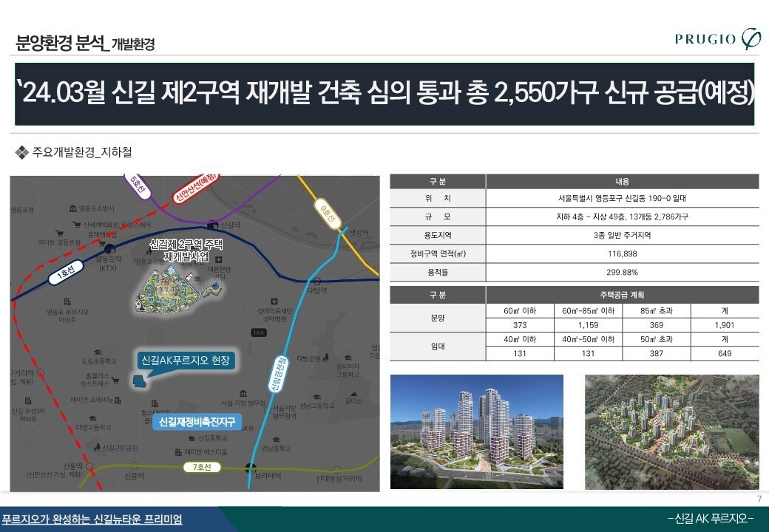This screenshot has height=532, width=769.
Task: Click the 임대 50㎡ 초과 value 387
Action: (x=656, y=354)
